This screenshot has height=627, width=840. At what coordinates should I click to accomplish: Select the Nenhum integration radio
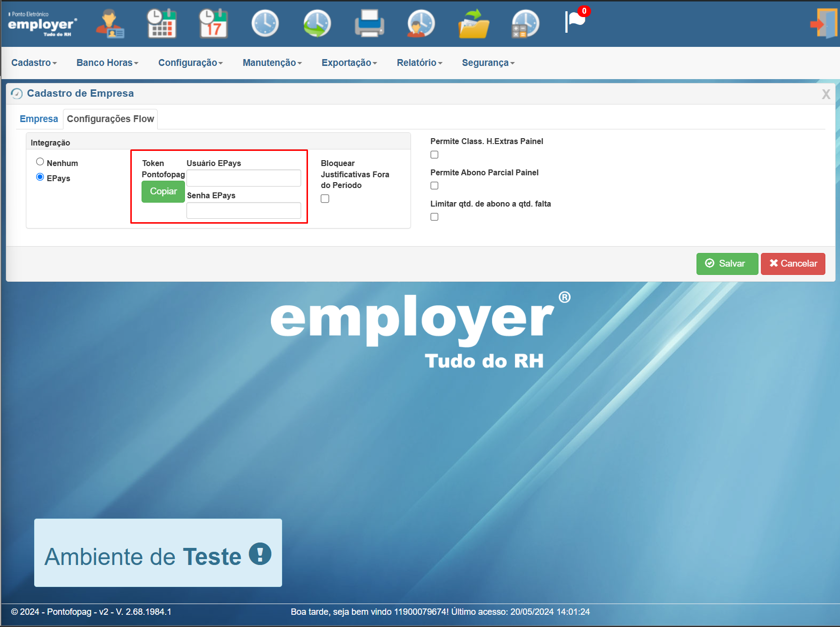tap(40, 162)
